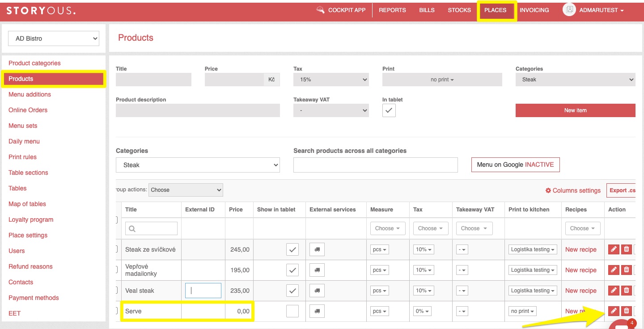The height and width of the screenshot is (329, 644).
Task: Open the Print no print dropdown
Action: (442, 80)
